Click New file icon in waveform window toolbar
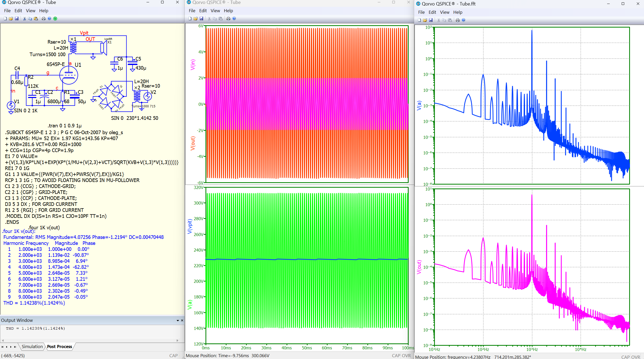644x359 pixels. [190, 18]
